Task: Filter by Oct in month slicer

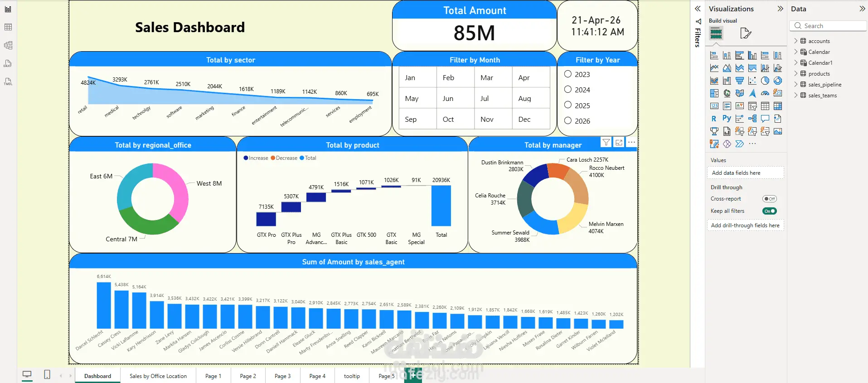Action: [x=456, y=119]
